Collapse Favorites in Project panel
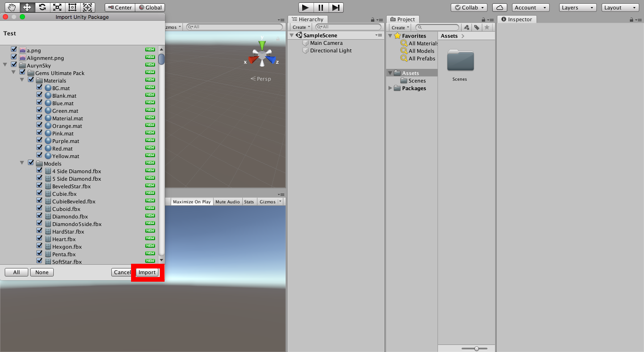The width and height of the screenshot is (644, 352). point(390,36)
